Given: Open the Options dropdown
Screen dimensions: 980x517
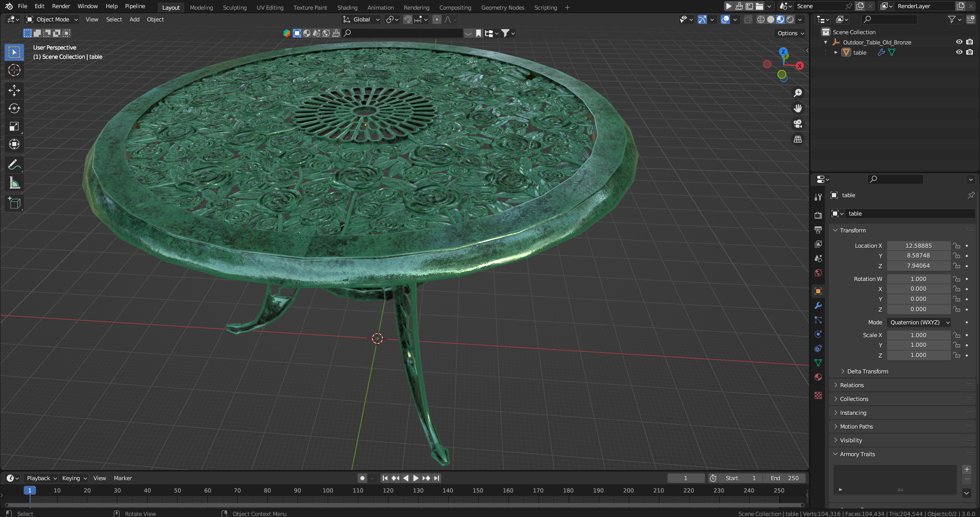Looking at the screenshot, I should (x=791, y=33).
